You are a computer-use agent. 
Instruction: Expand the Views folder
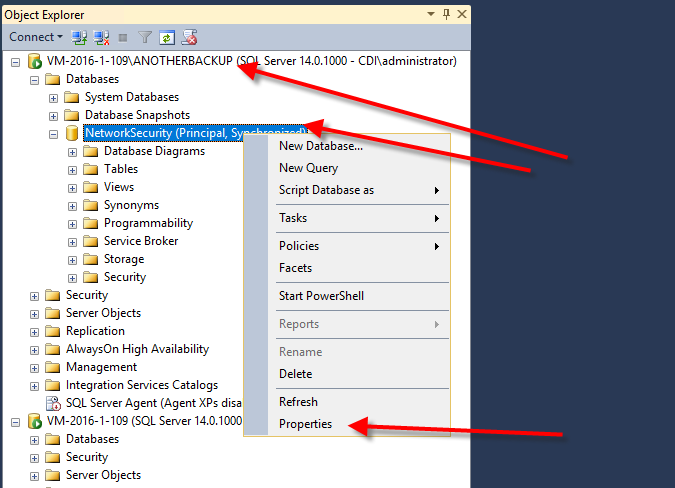pyautogui.click(x=72, y=188)
